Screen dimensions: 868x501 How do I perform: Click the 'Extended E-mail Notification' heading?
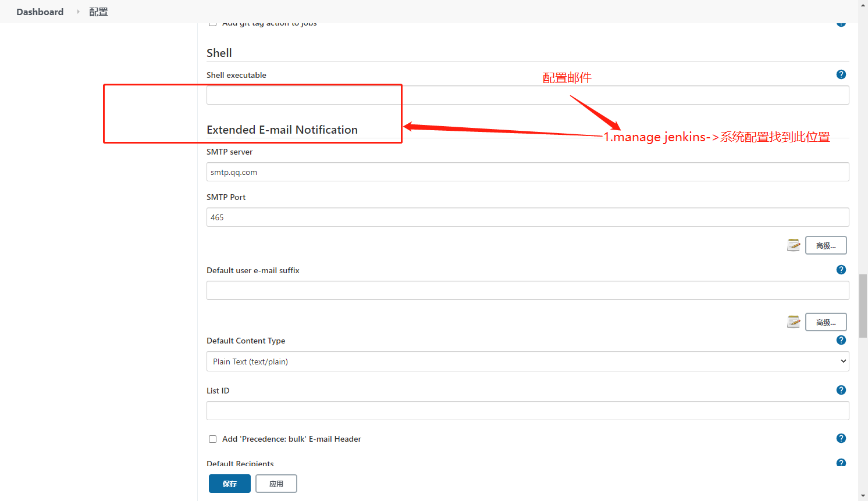coord(282,130)
